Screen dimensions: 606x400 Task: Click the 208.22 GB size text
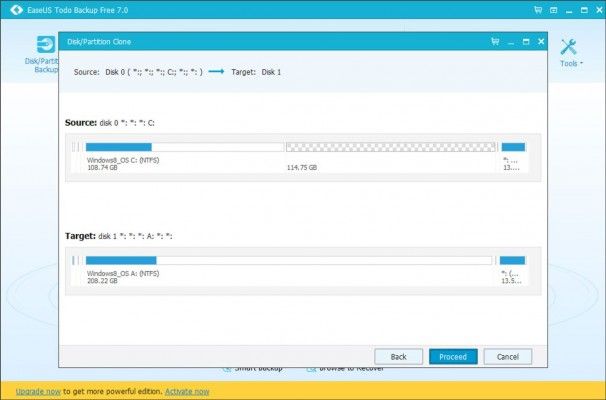[x=102, y=281]
